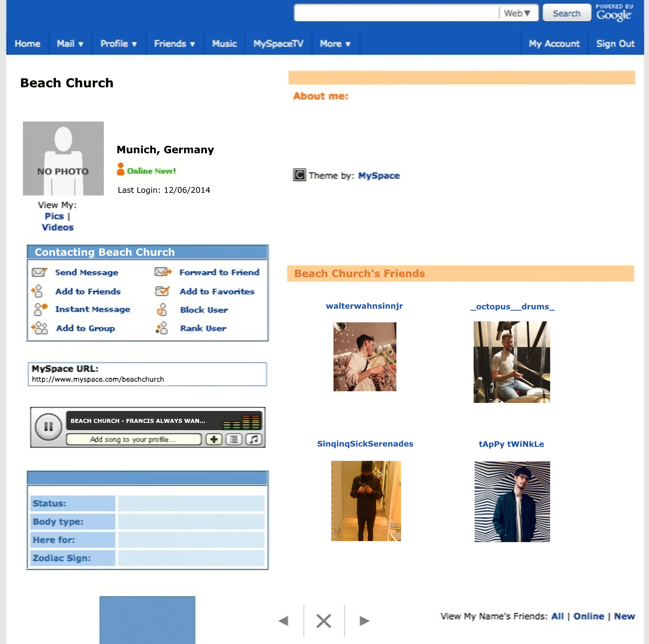The image size is (649, 644).
Task: Click the NO PHOTO profile picture
Action: (63, 158)
